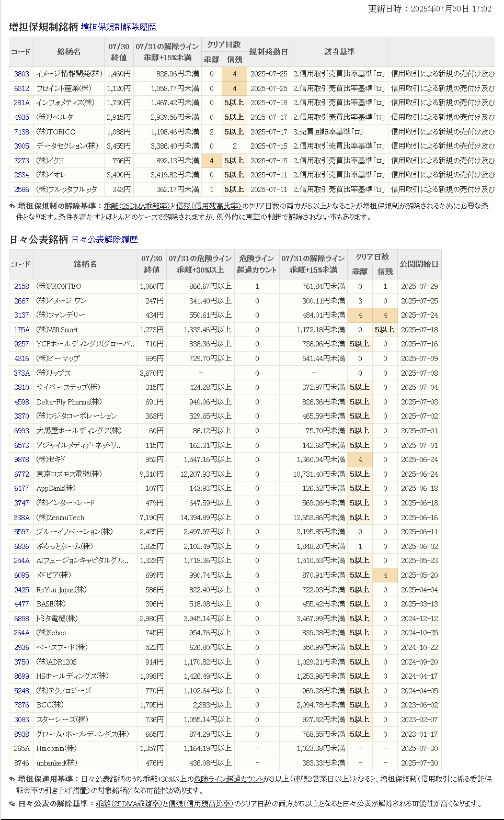Click 信残(信用残高比率) link in 増担保規制の解除基準 note

click(x=209, y=206)
